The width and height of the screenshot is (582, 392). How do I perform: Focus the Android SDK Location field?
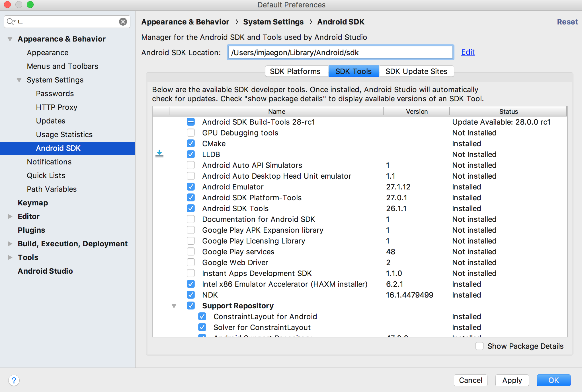point(340,53)
